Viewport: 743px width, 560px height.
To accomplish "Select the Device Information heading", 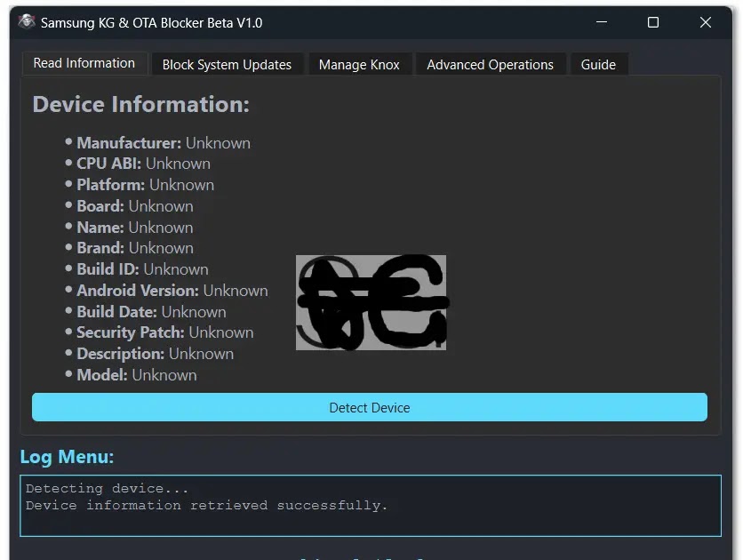I will coord(140,104).
